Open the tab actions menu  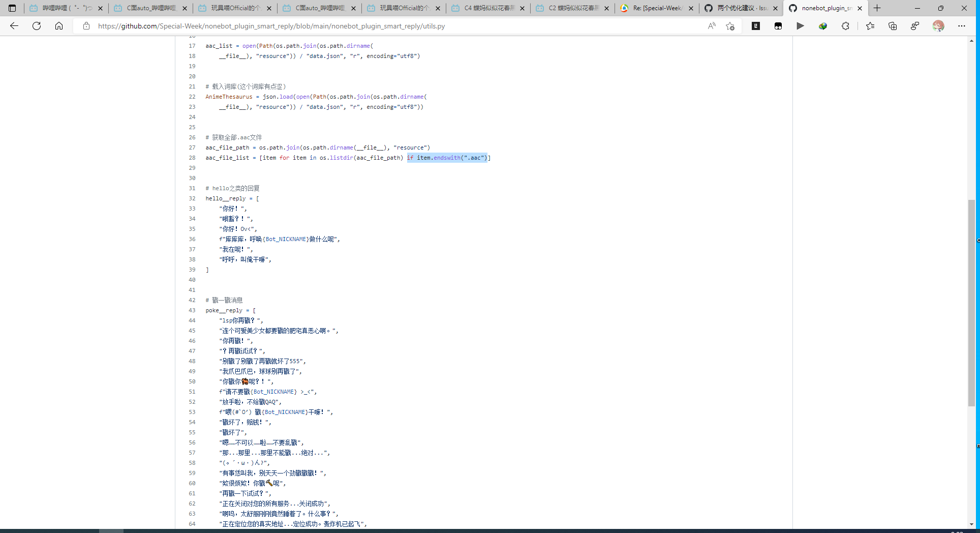pyautogui.click(x=11, y=8)
